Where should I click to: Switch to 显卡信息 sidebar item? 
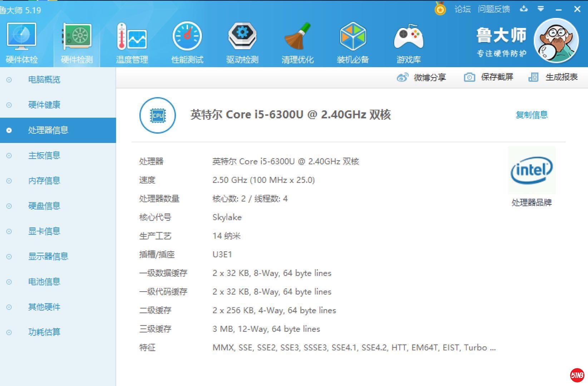44,231
